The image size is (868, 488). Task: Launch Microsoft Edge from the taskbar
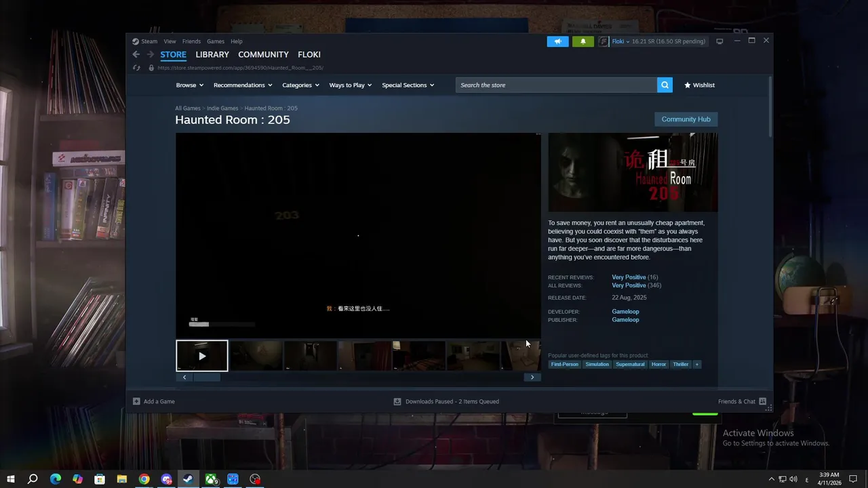click(x=56, y=479)
